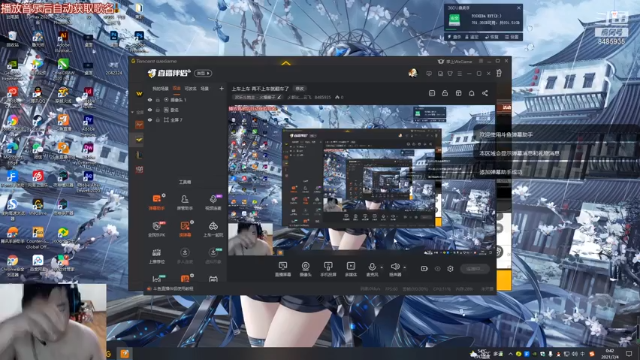The width and height of the screenshot is (640, 360).
Task: Select the Camera 1 source row
Action: pyautogui.click(x=186, y=100)
